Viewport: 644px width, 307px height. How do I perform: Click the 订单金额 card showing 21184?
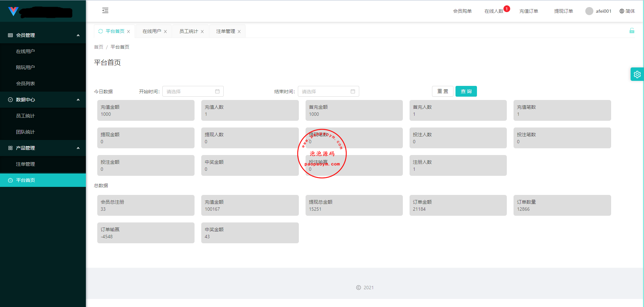(x=458, y=205)
